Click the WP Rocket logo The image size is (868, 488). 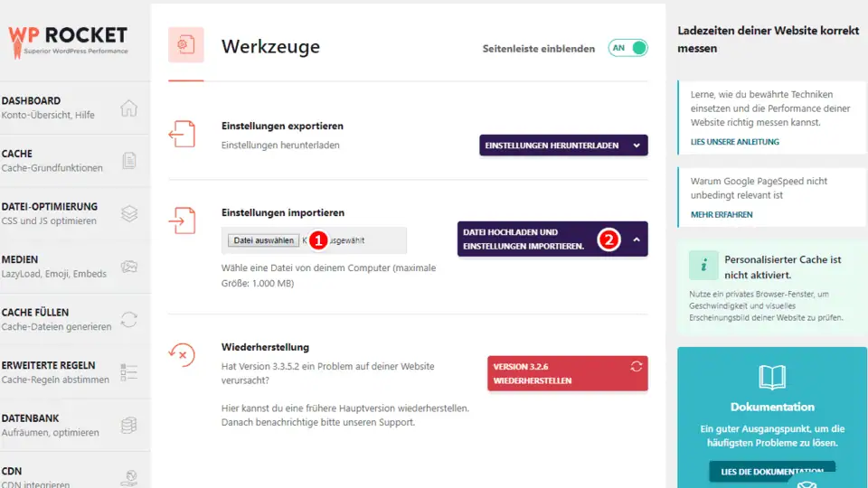coord(68,42)
